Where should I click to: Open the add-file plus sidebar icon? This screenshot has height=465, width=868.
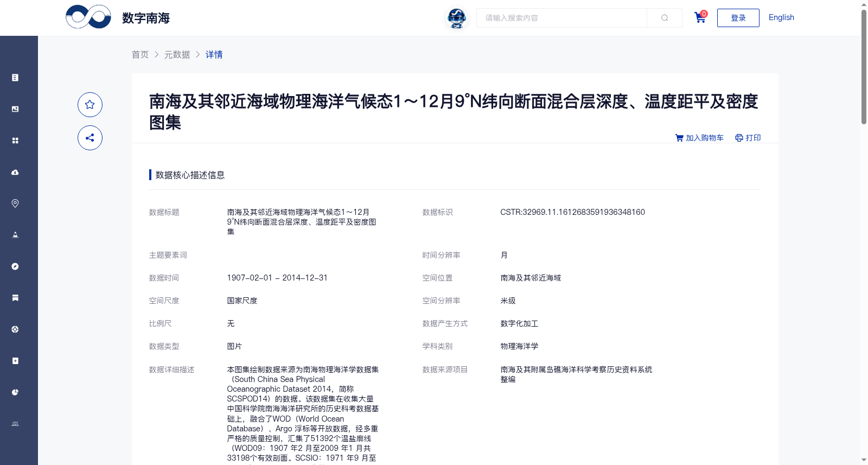(15, 361)
